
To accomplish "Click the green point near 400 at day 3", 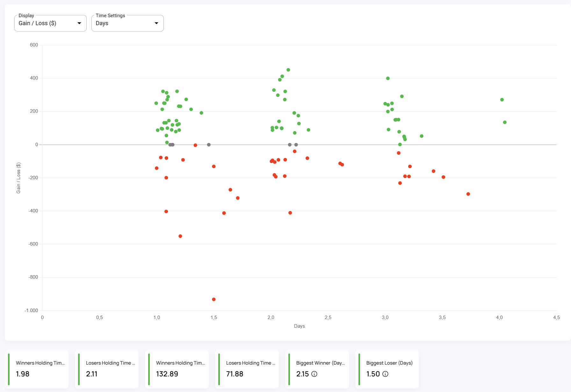I will pos(388,78).
